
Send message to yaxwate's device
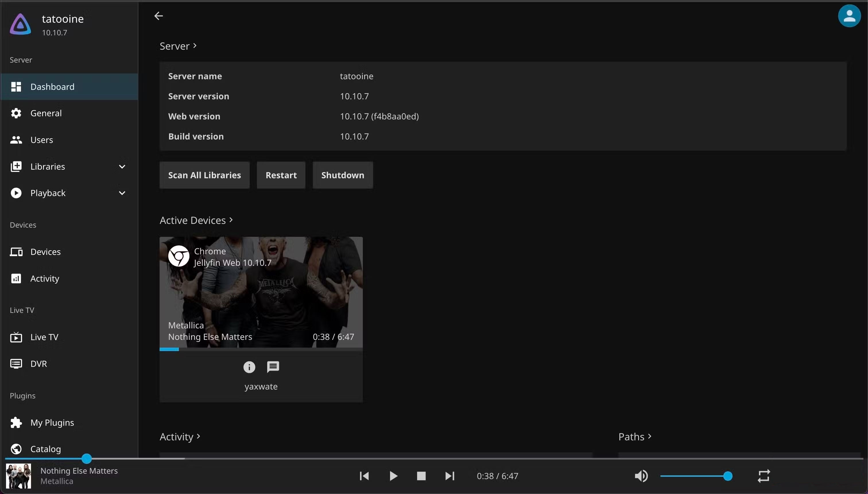click(273, 367)
